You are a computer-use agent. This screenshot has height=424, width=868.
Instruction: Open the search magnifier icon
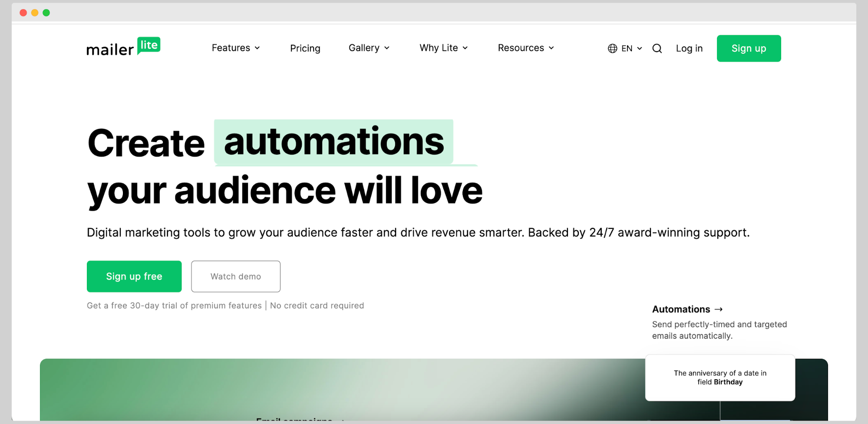click(x=657, y=49)
